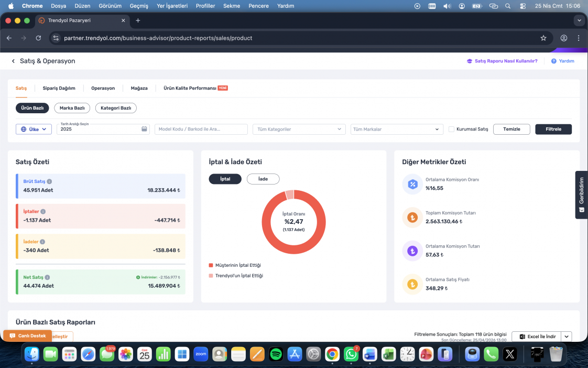Select Marka Bazlı report view
The width and height of the screenshot is (588, 368).
pos(72,108)
